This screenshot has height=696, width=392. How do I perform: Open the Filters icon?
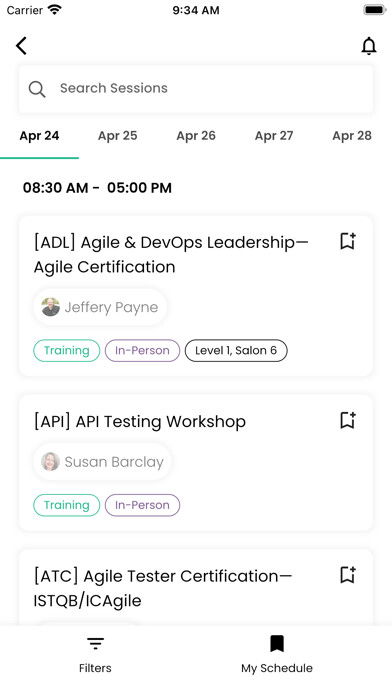95,643
